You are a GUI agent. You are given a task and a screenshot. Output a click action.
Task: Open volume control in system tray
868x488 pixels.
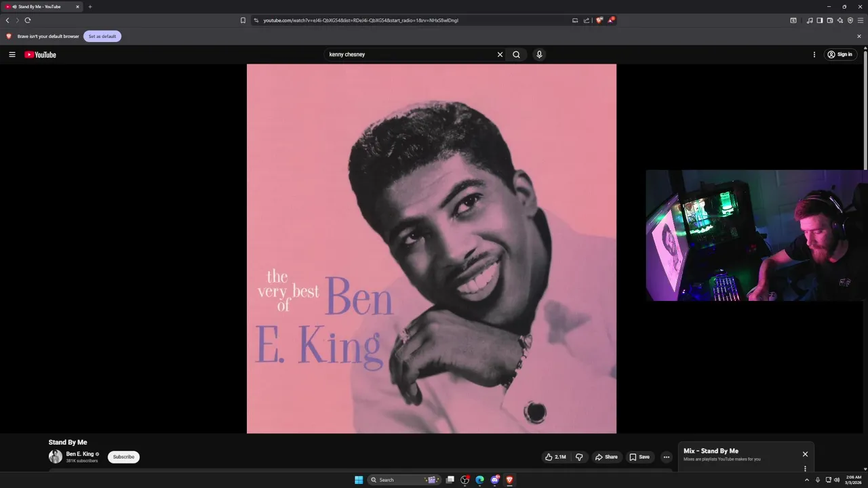(x=836, y=480)
